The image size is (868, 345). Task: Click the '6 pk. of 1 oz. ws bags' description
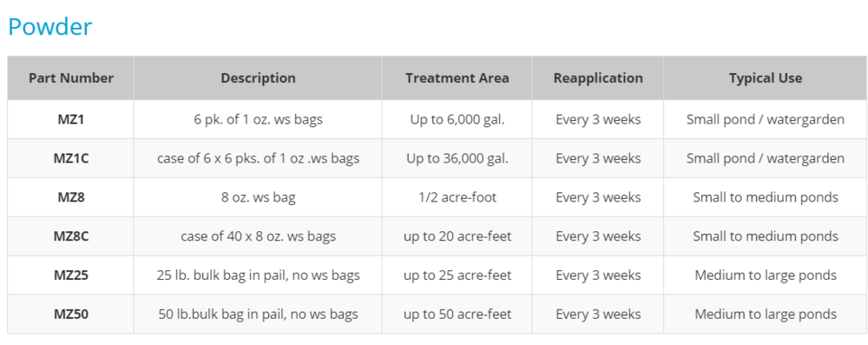coord(258,119)
